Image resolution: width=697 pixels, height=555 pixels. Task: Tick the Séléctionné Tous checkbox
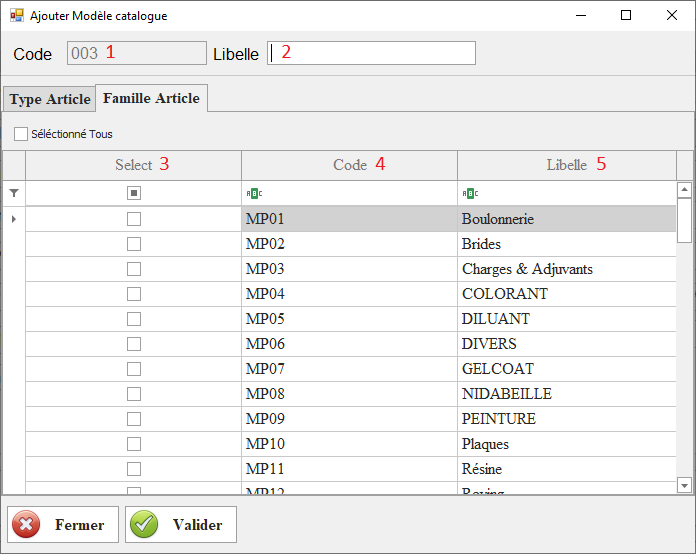(21, 133)
